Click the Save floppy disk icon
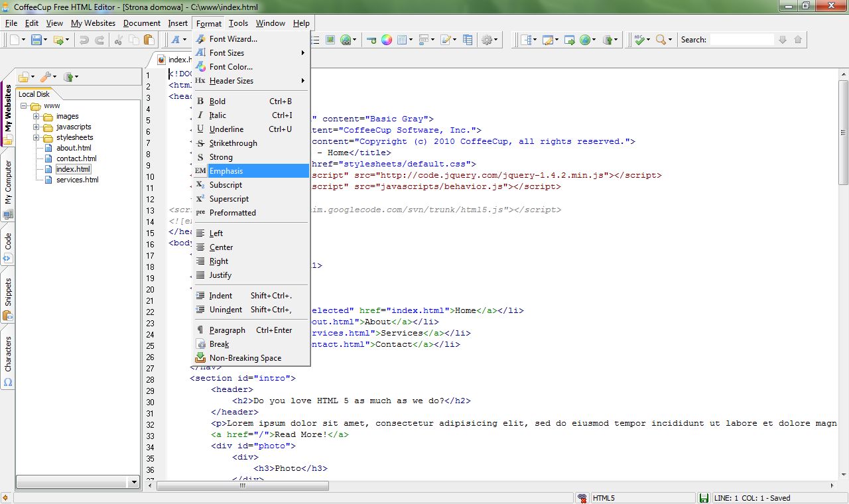Viewport: 849px width, 504px height. (x=36, y=40)
